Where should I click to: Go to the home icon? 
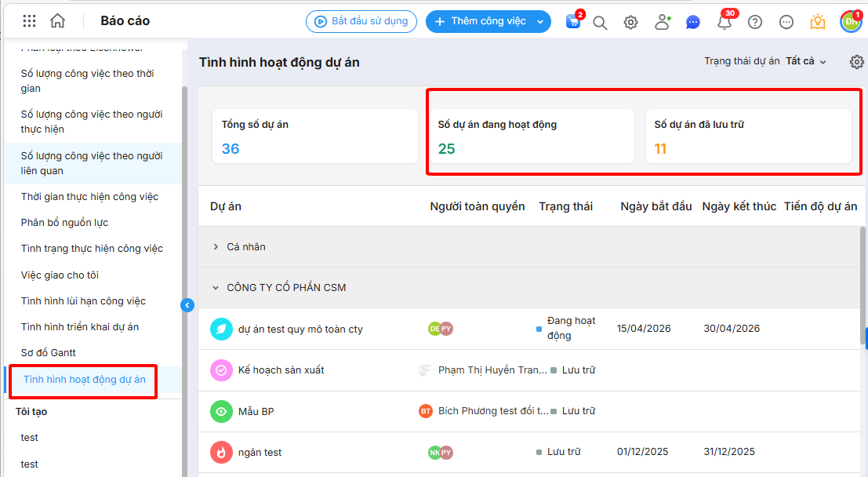57,21
